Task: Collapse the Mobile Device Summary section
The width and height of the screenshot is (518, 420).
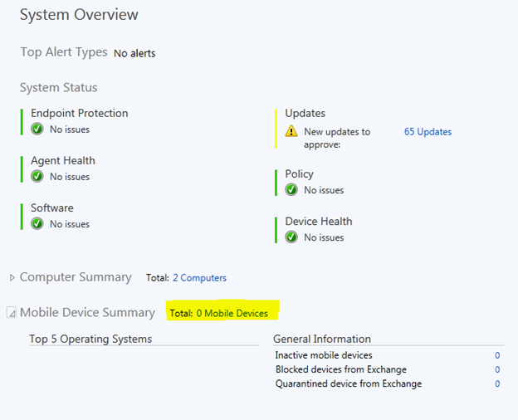Action: 12,313
